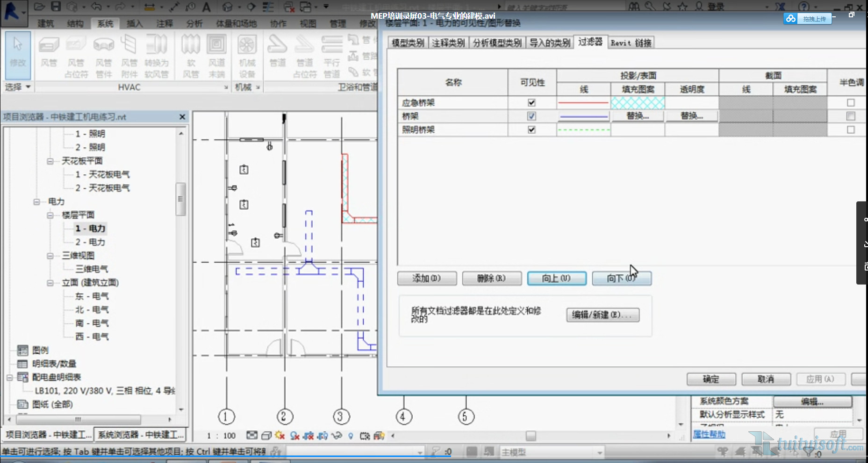
Task: Click the cyan fill pattern swatch for 应急桥架
Action: (x=638, y=103)
